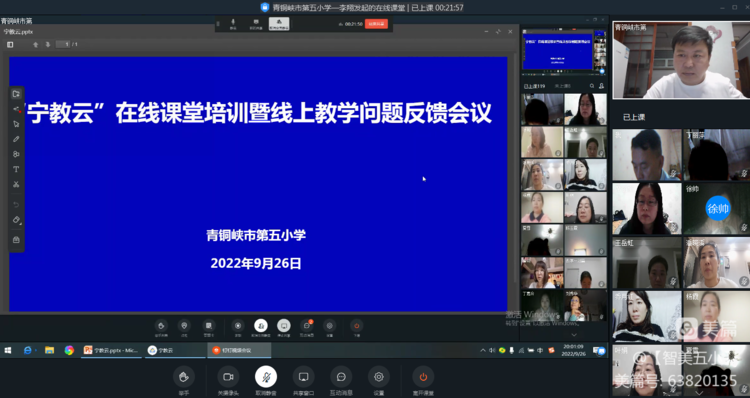Click 宁教云.pptx file title label
The image size is (750, 398).
coord(18,32)
